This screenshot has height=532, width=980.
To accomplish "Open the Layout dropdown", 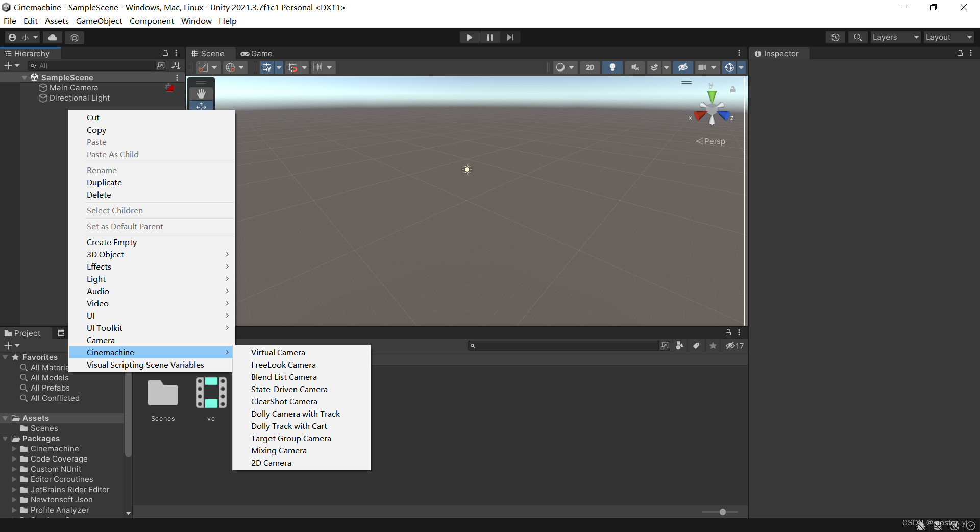I will [x=948, y=37].
